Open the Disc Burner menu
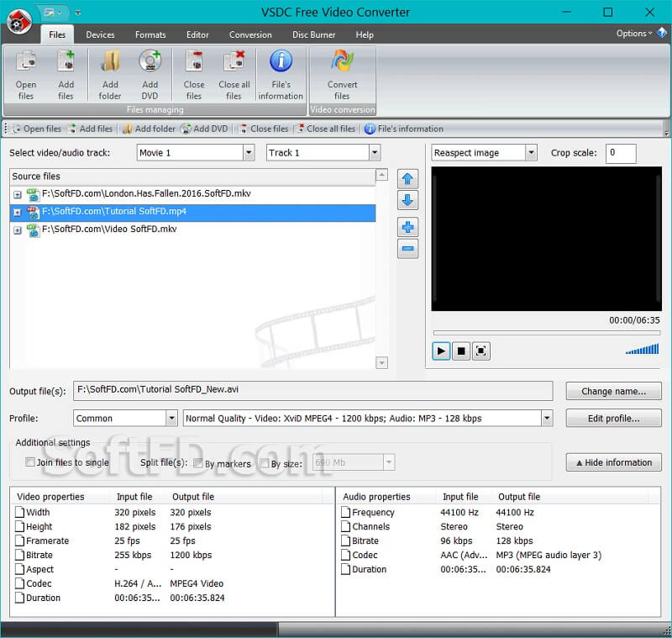 [313, 34]
